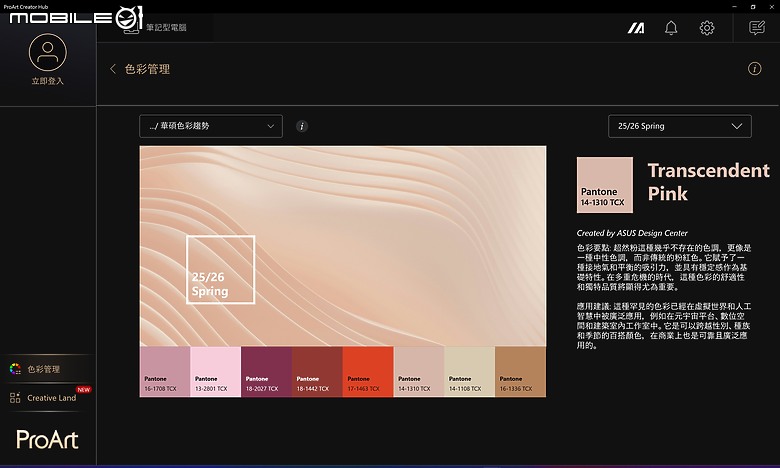780x468 pixels.
Task: Click the Transcendent Pink title
Action: 708,182
